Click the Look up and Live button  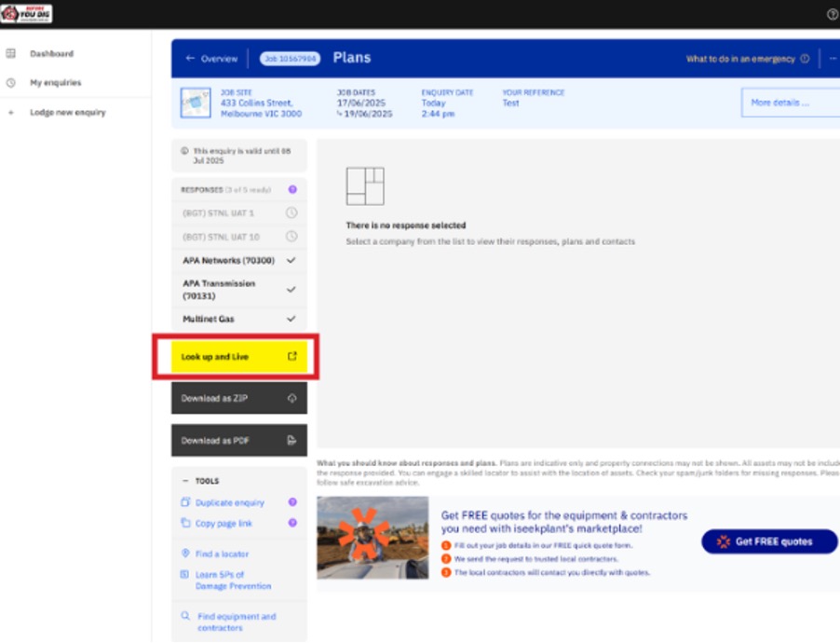[238, 357]
